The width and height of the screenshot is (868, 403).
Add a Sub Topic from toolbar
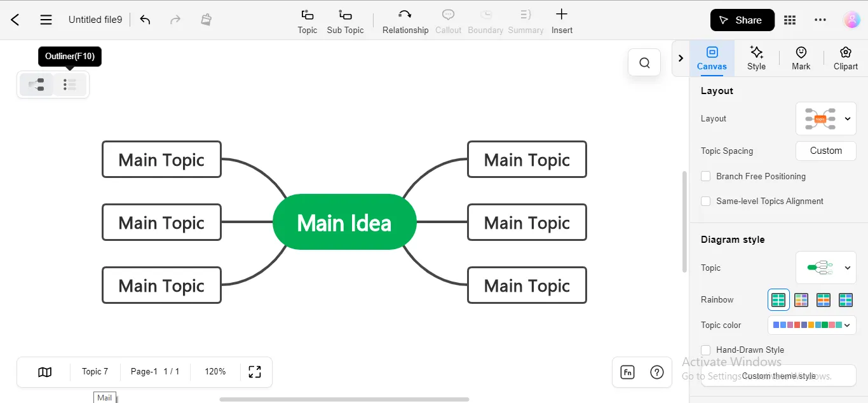[345, 22]
